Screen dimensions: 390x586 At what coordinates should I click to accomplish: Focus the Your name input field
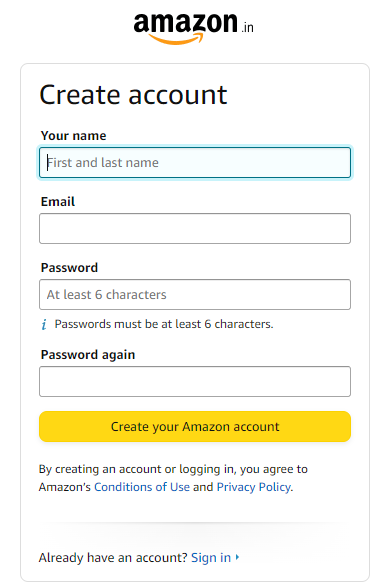pos(195,163)
